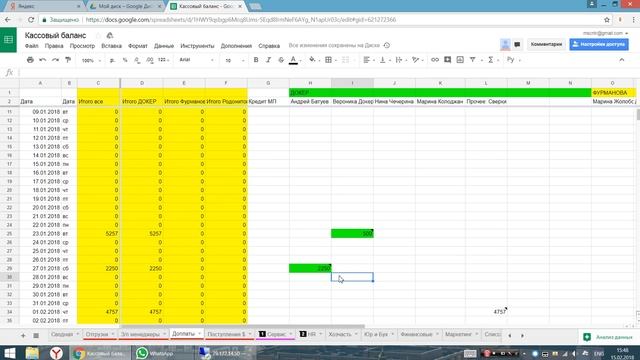The width and height of the screenshot is (640, 360).
Task: Open the fill color picker
Action: point(312,60)
